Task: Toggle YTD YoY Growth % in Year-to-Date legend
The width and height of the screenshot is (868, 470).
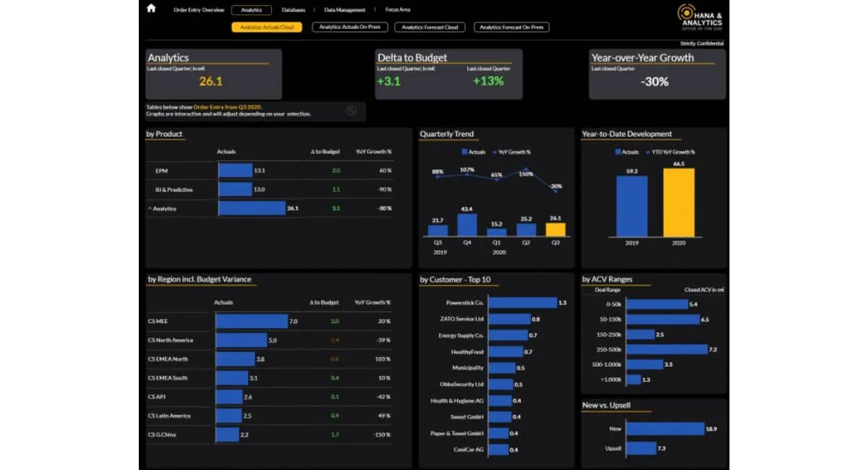Action: pos(671,152)
